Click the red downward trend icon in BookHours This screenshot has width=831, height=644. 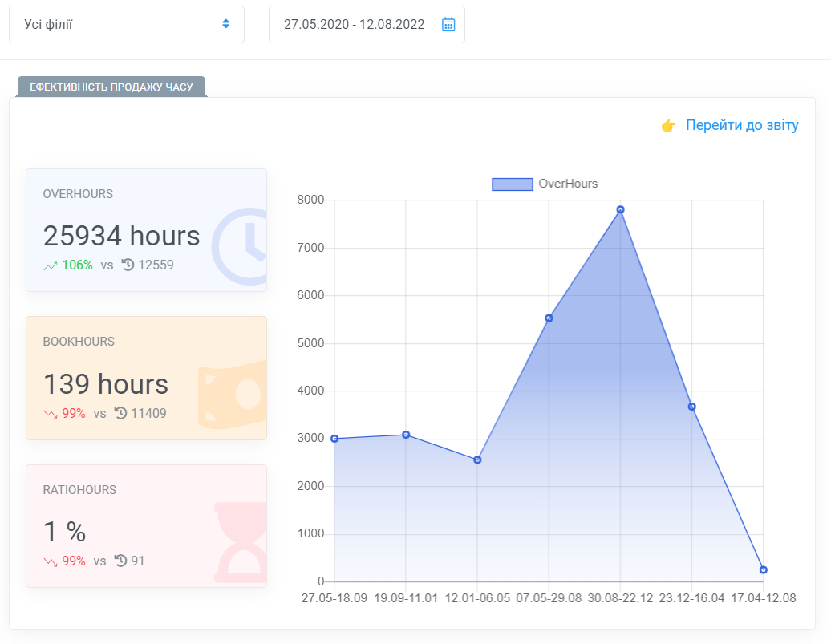(x=51, y=414)
